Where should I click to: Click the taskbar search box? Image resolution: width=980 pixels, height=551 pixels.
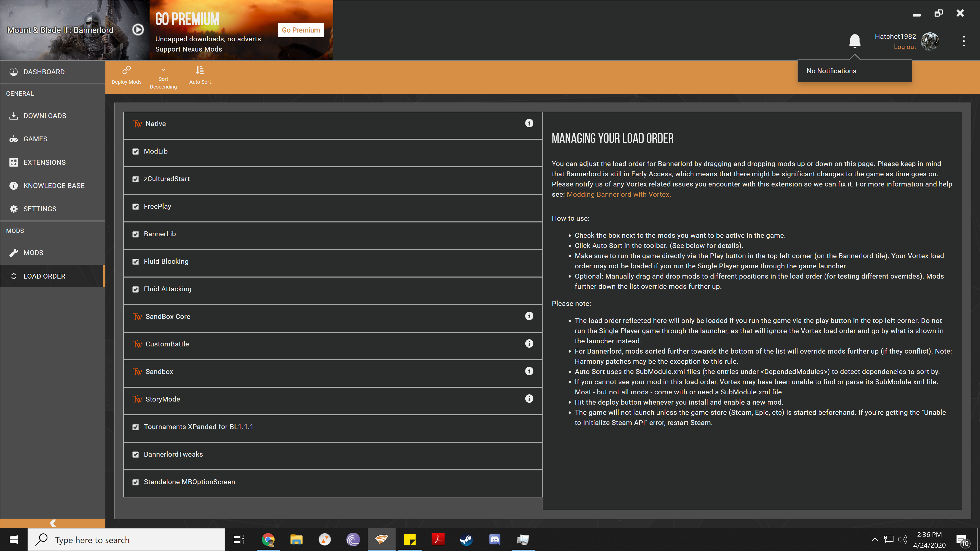[x=126, y=540]
